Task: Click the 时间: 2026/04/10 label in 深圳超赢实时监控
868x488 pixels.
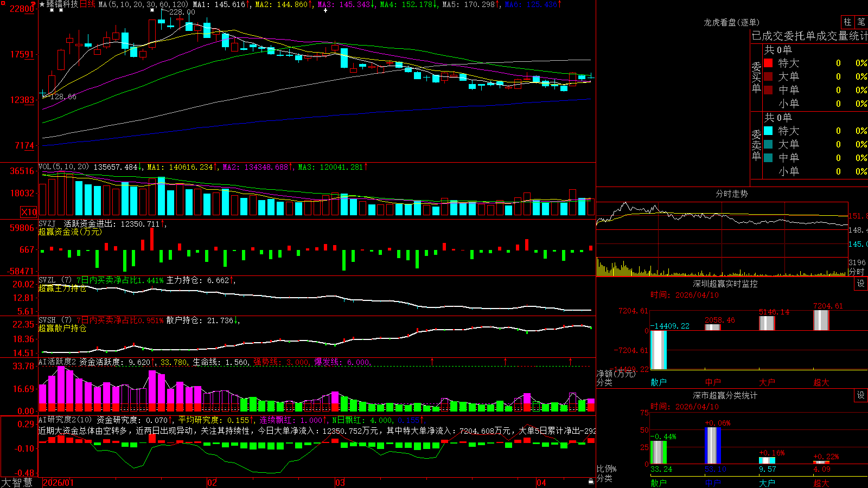Action: (x=685, y=295)
